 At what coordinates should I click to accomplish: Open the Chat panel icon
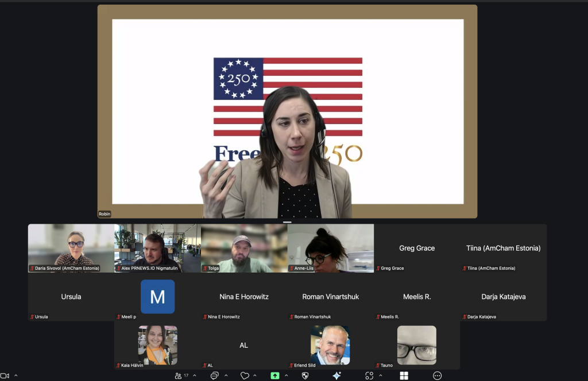click(x=214, y=376)
